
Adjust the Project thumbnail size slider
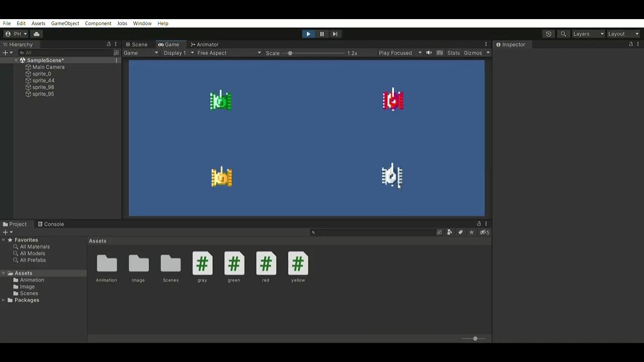pos(473,339)
